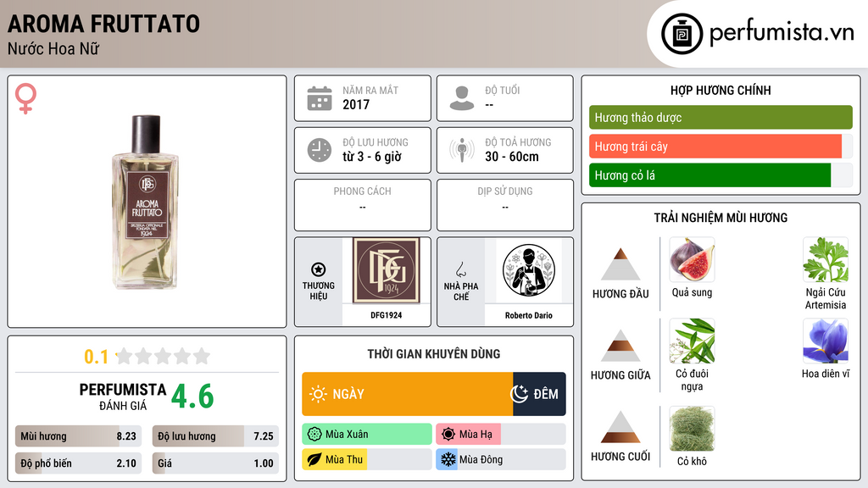
Task: Select the Hoa diên vĩ iris note image
Action: (826, 341)
